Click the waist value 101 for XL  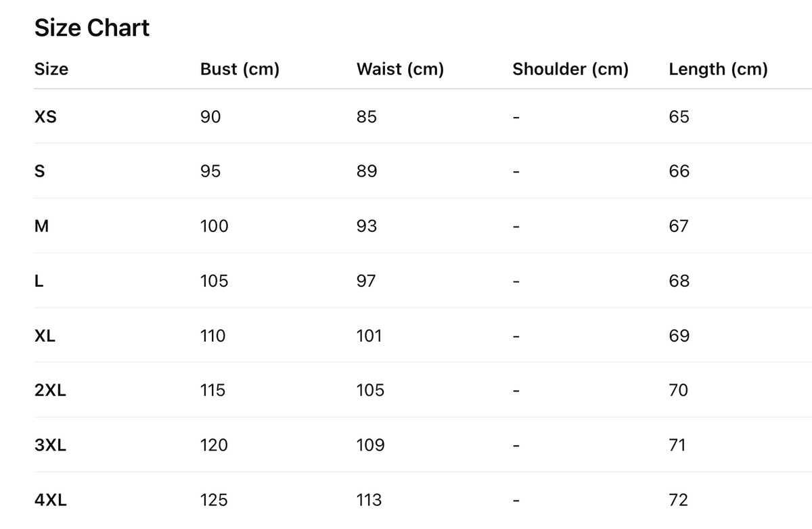[369, 336]
